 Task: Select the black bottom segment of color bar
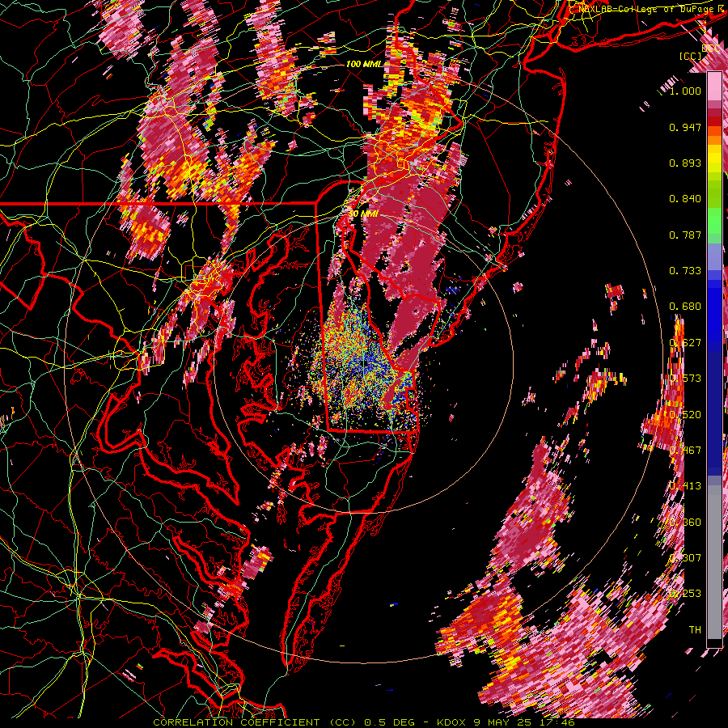point(714,643)
